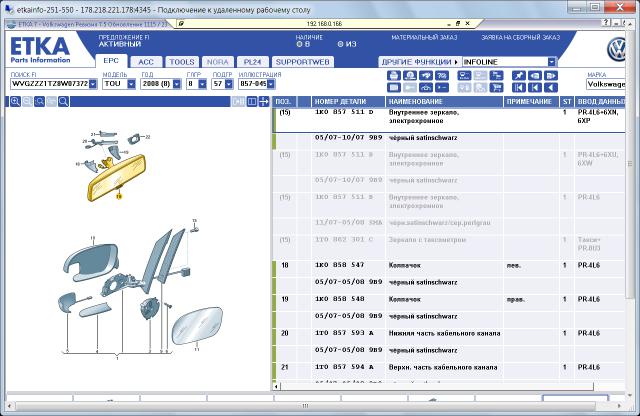Click МАТЕРИАЛЬНЫЙ ЗАКАЗ link
Screen dimensions: 640x416
pos(424,38)
